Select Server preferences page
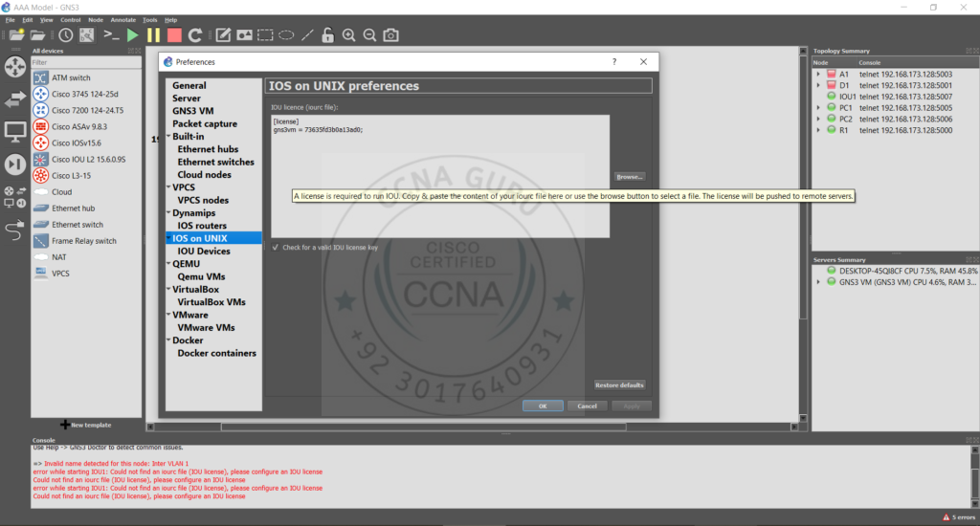980x526 pixels. tap(187, 99)
